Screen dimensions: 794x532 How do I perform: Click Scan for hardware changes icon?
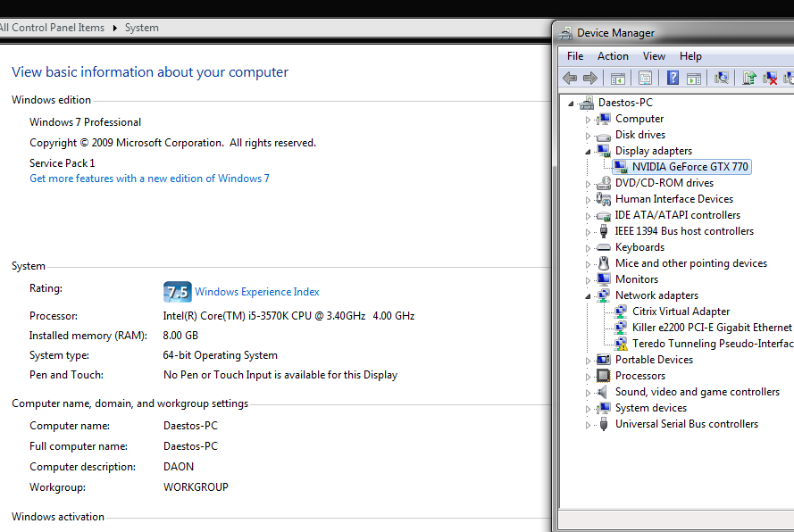click(x=722, y=78)
